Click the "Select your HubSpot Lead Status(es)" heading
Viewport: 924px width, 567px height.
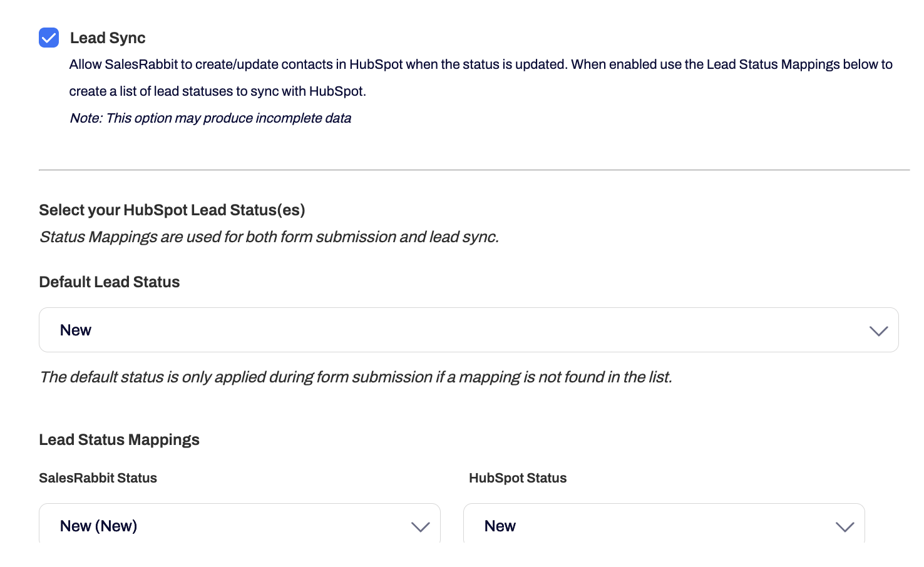tap(172, 210)
